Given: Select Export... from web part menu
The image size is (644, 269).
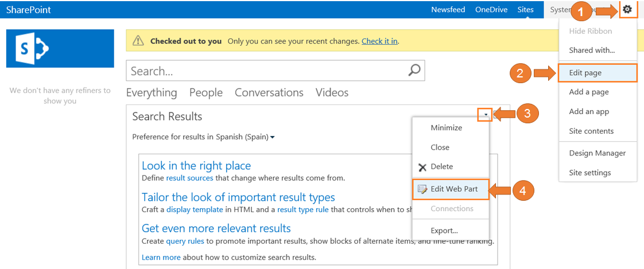Looking at the screenshot, I should (444, 231).
